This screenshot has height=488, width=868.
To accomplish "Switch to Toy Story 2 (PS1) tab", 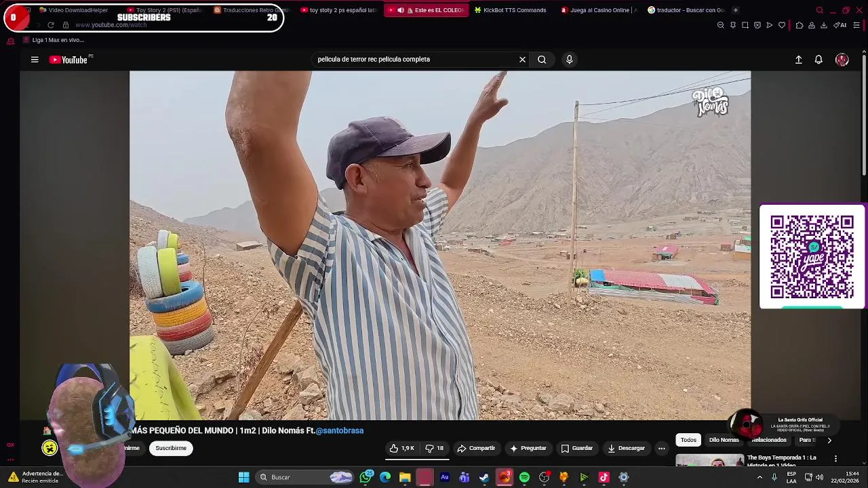I will click(165, 10).
